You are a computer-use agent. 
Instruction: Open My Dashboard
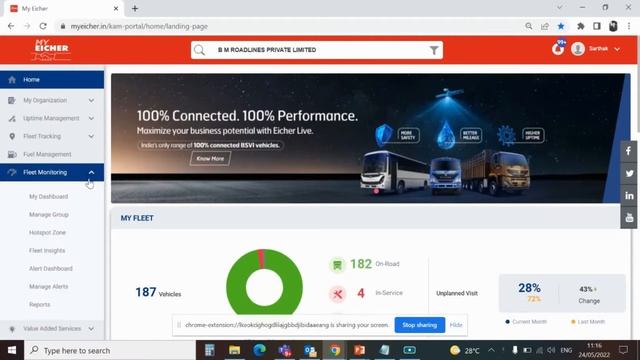coord(49,197)
